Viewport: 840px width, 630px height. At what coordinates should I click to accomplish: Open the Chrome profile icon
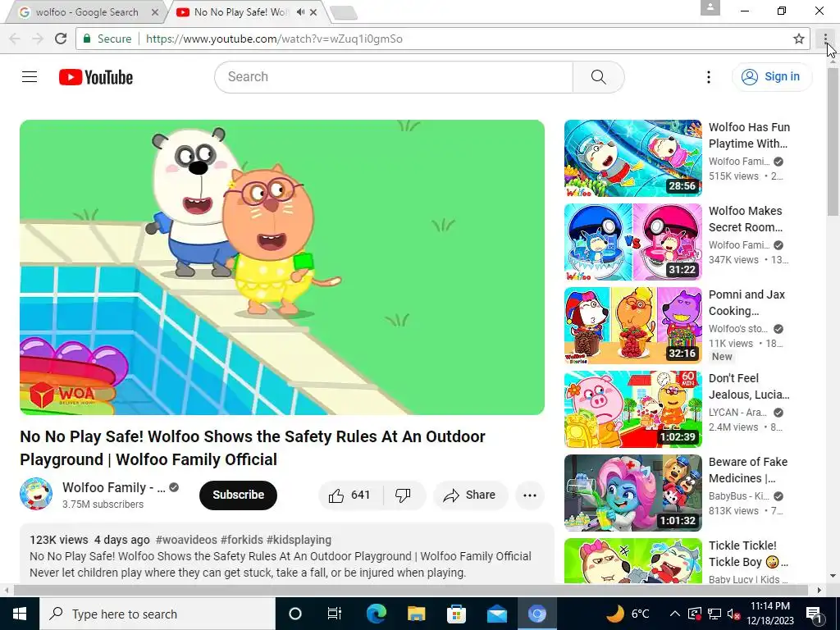(710, 7)
